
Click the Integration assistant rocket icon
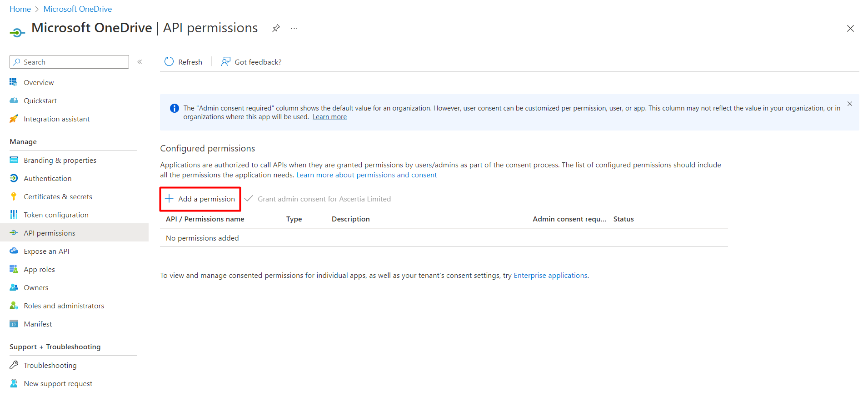[14, 119]
